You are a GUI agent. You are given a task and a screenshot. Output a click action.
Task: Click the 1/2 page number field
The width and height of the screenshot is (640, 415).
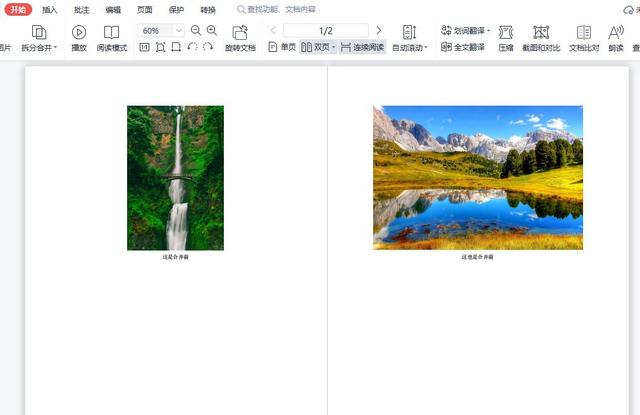click(326, 31)
